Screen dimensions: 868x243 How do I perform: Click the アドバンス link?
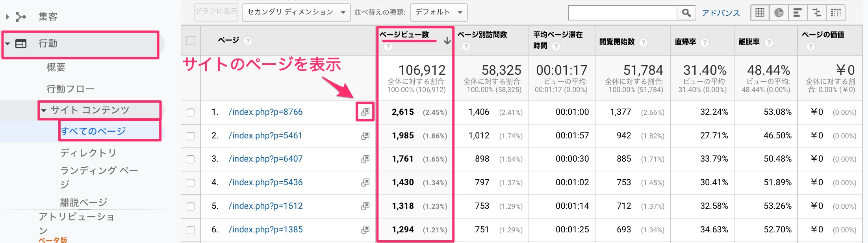click(720, 13)
